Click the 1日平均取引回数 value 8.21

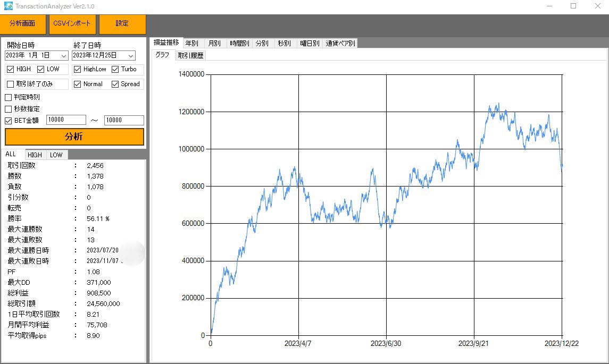(x=93, y=315)
